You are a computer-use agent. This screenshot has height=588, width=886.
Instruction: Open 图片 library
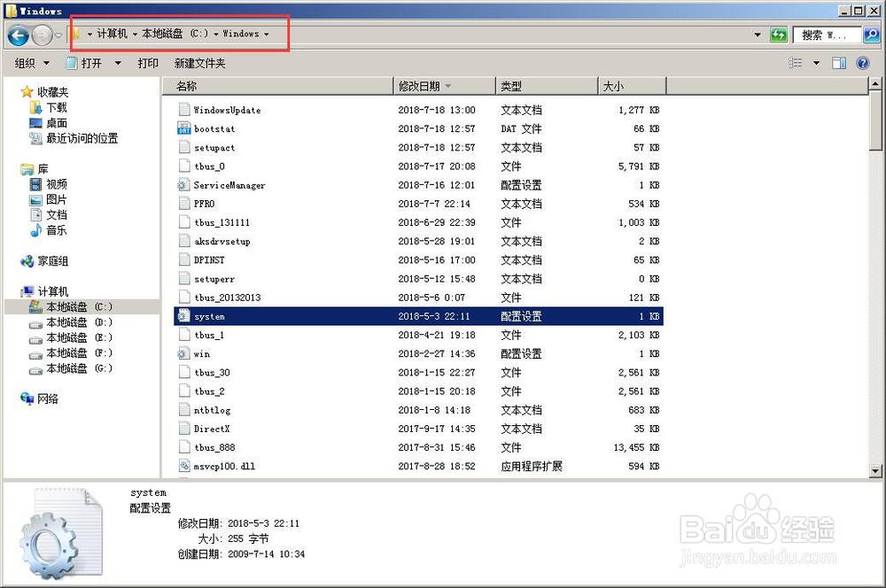coord(49,199)
